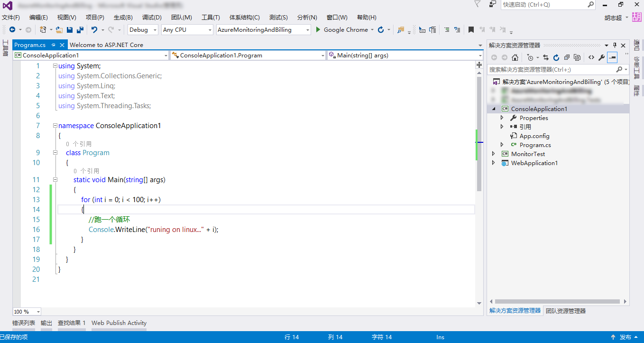This screenshot has height=343, width=644.
Task: Expand the Properties node in Solution Explorer
Action: tap(502, 118)
